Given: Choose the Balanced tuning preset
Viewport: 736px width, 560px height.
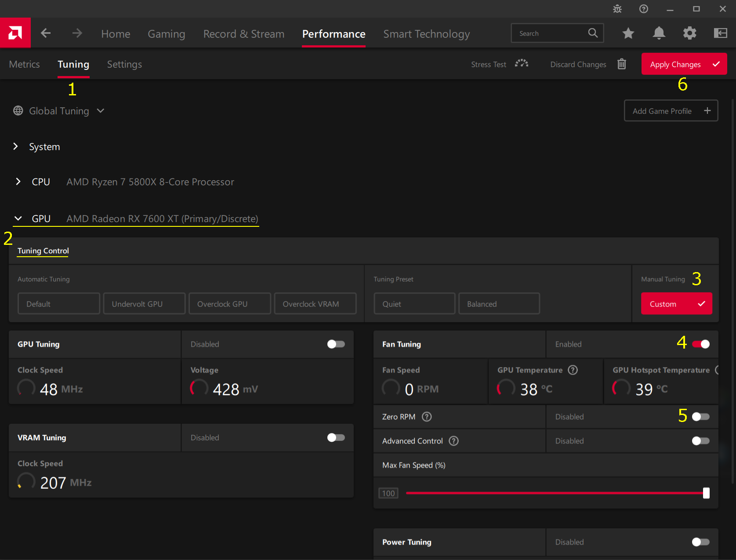Looking at the screenshot, I should coord(499,304).
